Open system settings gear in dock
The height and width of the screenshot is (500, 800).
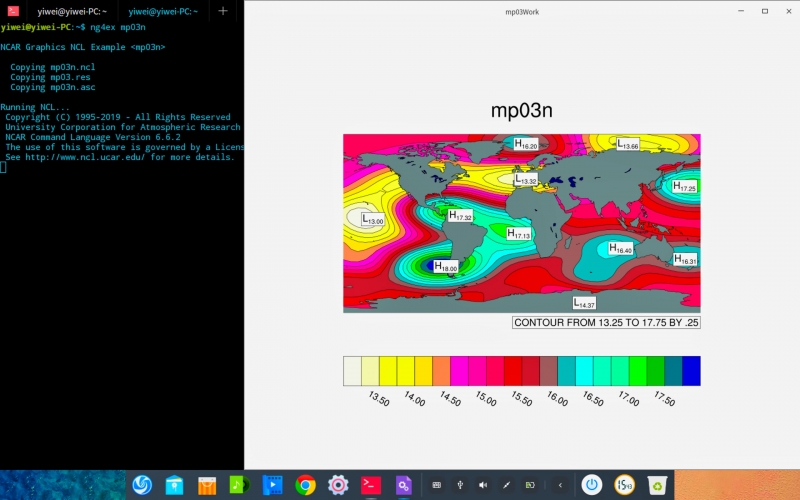[x=338, y=485]
